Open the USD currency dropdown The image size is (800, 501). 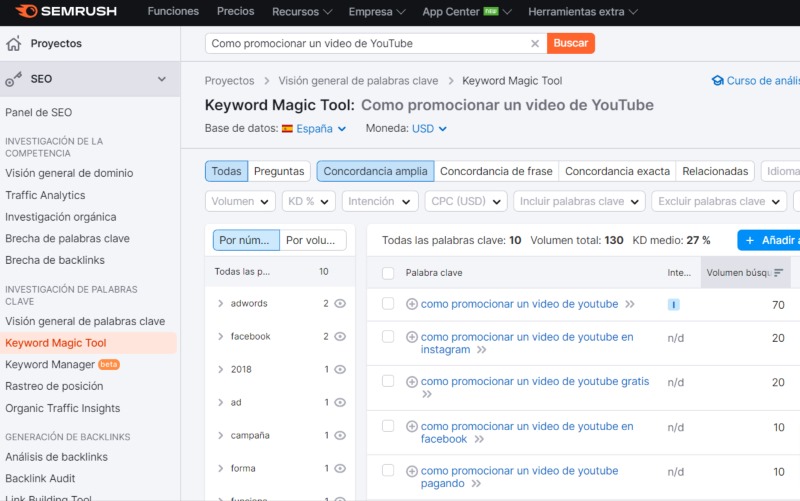tap(429, 129)
